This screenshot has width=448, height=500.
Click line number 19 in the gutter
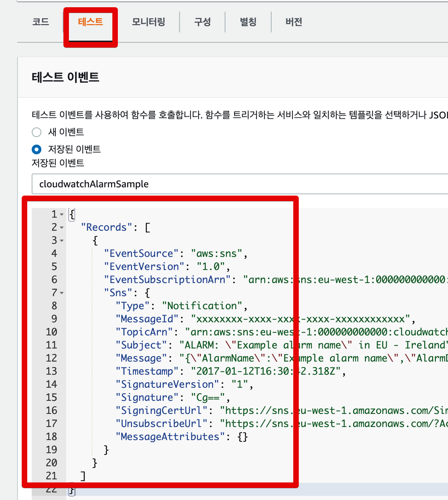point(51,450)
